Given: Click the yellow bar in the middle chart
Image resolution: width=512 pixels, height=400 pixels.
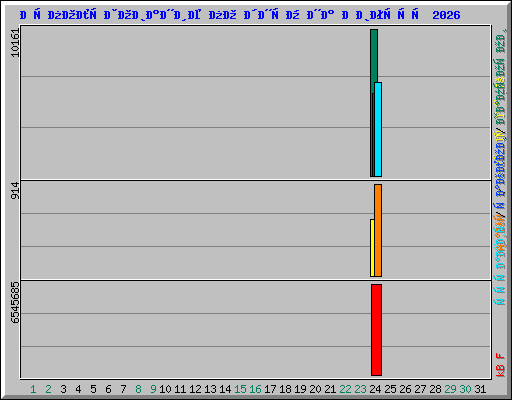Looking at the screenshot, I should click(x=372, y=248).
